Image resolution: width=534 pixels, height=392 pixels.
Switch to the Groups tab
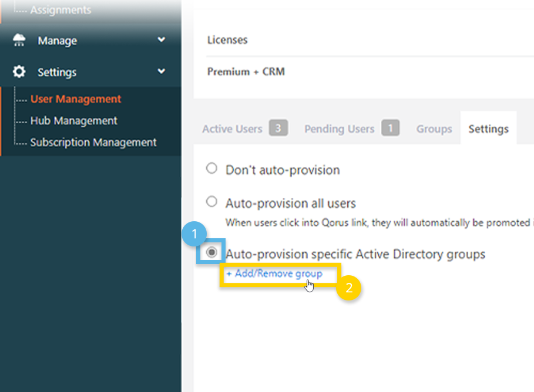tap(434, 129)
